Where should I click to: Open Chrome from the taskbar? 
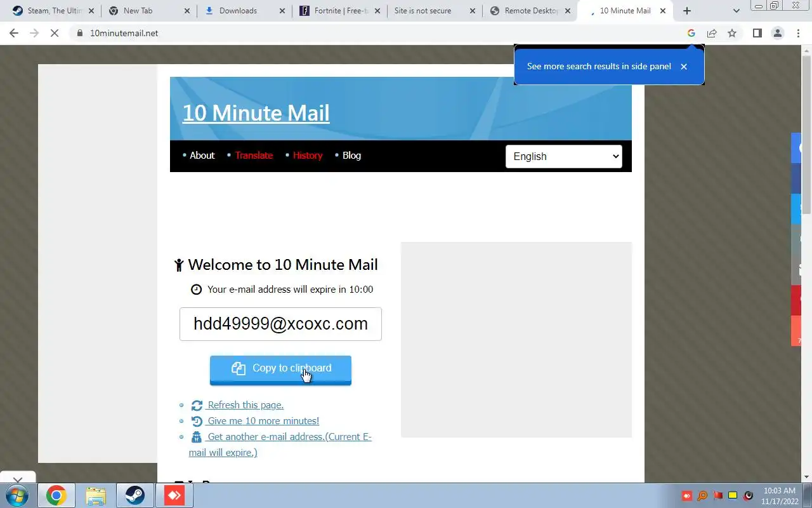tap(56, 495)
